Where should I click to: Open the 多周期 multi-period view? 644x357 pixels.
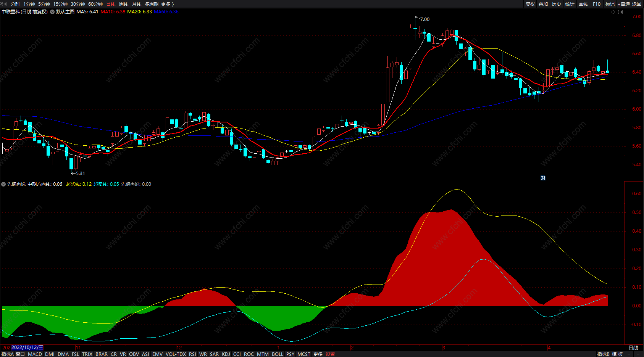(152, 4)
